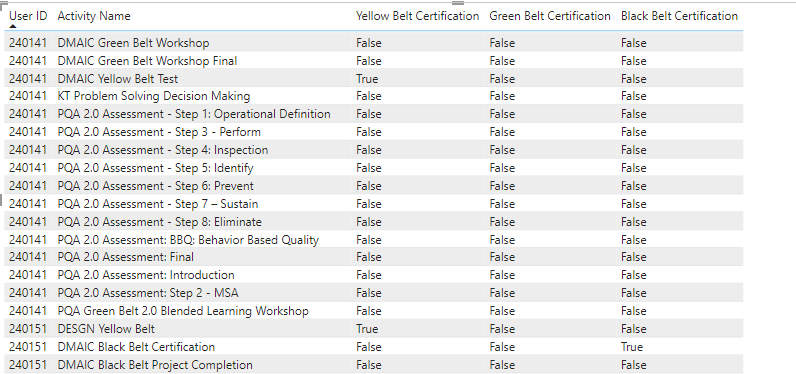
Task: Click the Step 4: Inspection activity cell
Action: tap(163, 150)
